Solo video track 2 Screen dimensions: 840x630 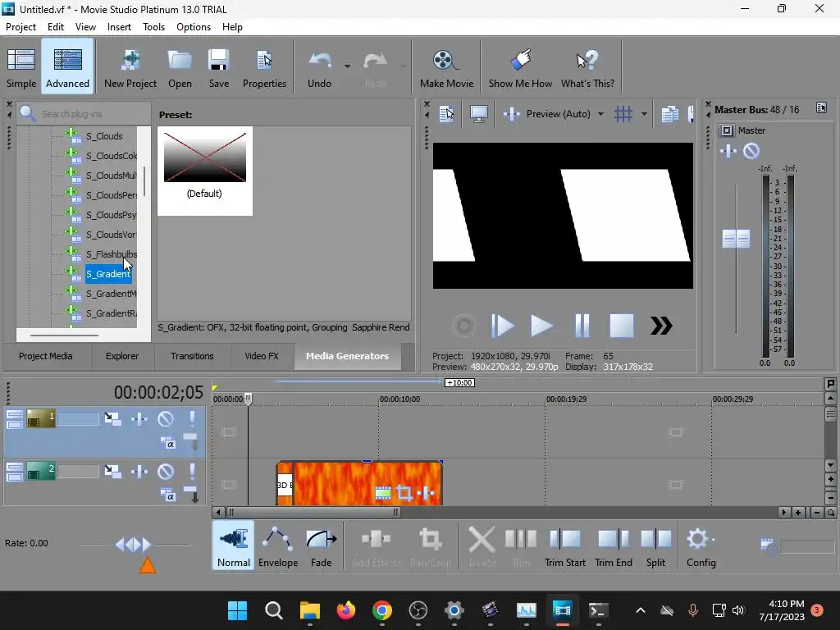(192, 472)
